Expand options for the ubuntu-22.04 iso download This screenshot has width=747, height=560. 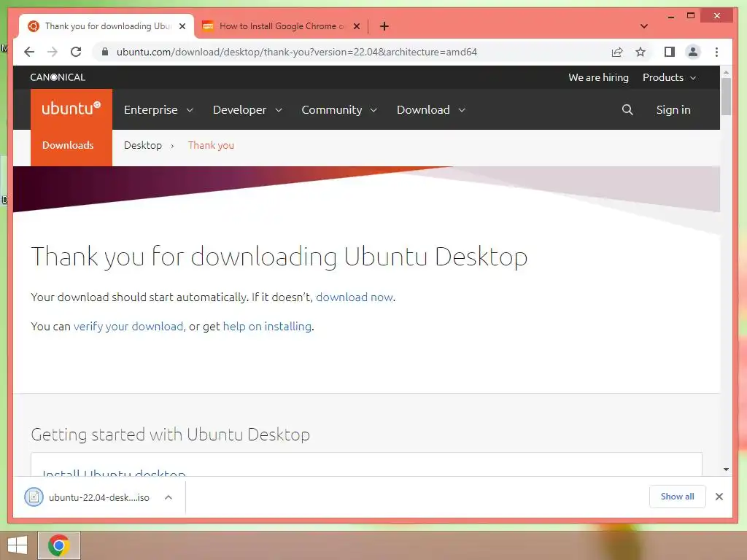(169, 497)
